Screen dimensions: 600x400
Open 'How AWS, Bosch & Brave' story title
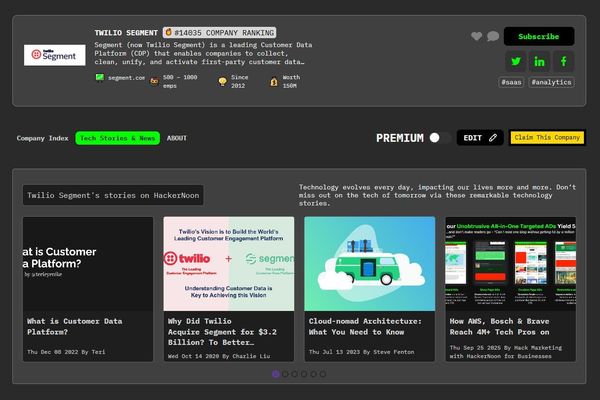[x=499, y=327]
